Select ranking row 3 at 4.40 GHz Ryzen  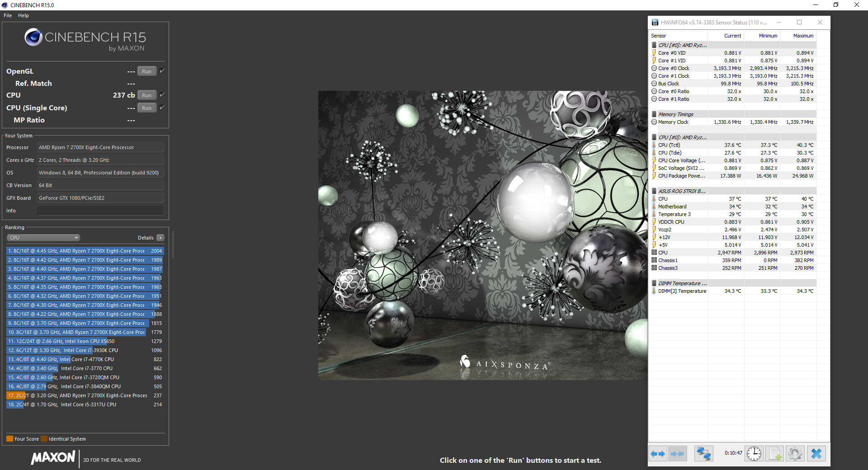click(x=85, y=269)
